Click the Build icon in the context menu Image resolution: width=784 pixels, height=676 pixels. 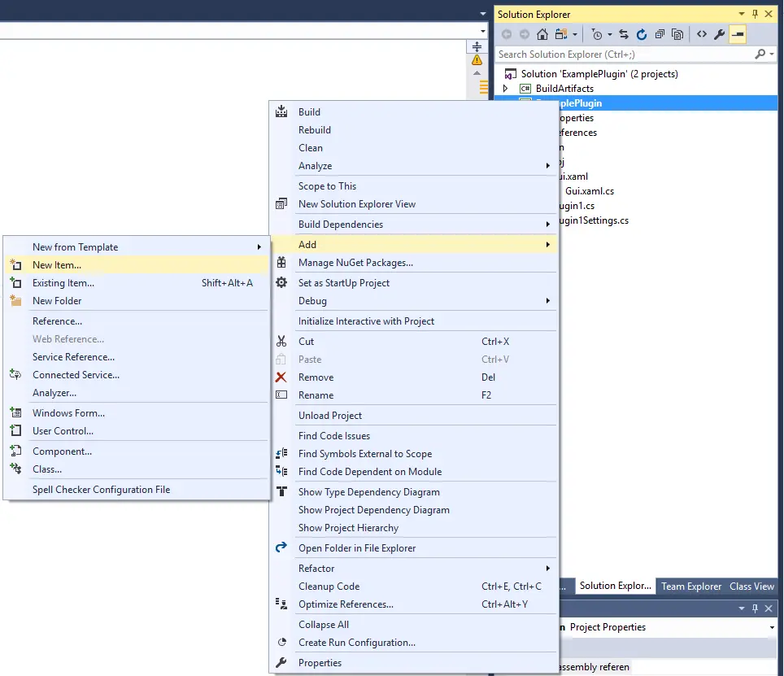[x=281, y=111]
